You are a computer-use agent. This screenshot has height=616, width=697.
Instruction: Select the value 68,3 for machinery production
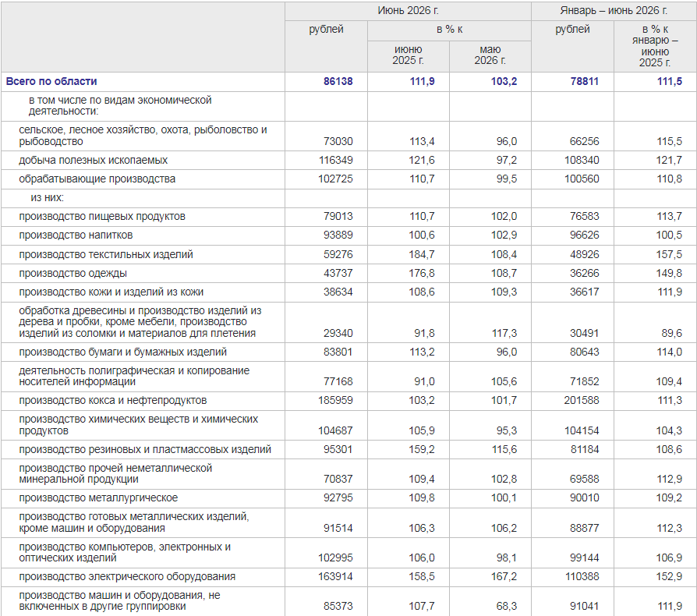point(506,606)
